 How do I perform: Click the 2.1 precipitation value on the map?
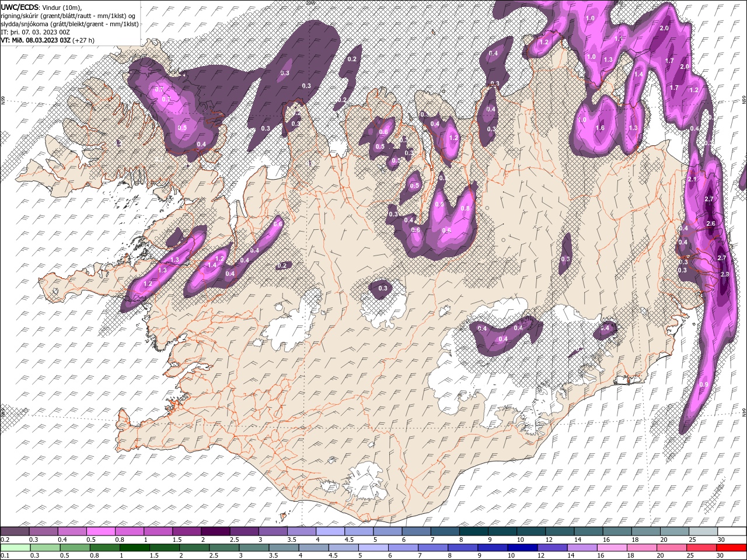coord(693,179)
